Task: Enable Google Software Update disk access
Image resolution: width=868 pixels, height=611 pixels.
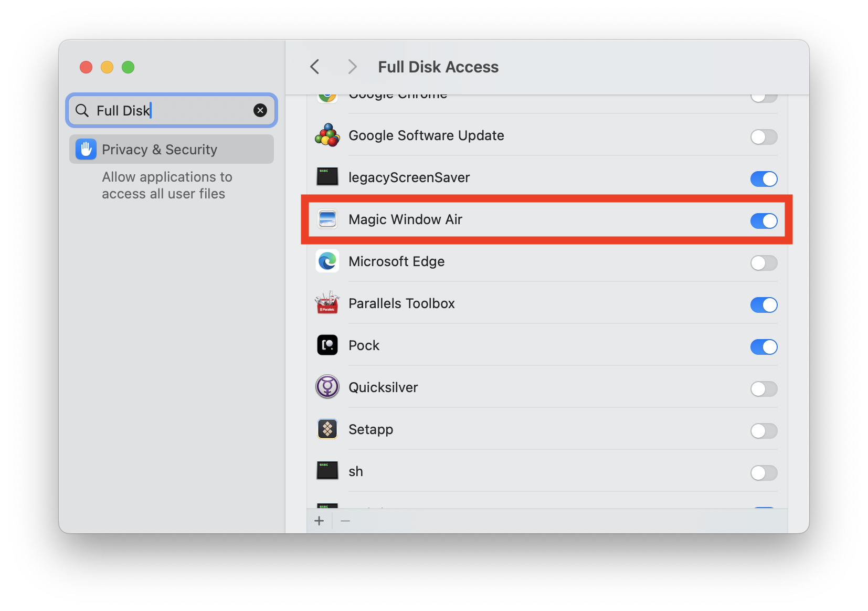Action: click(x=764, y=137)
